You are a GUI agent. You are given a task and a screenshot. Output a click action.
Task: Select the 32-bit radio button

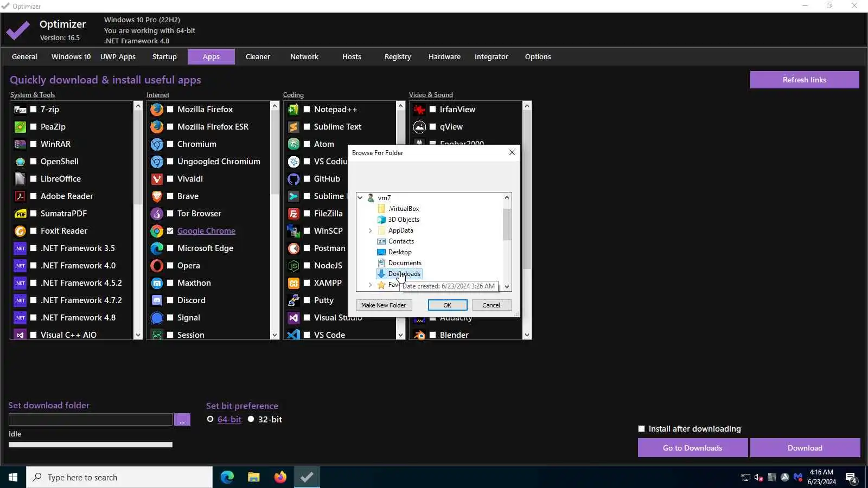251,419
